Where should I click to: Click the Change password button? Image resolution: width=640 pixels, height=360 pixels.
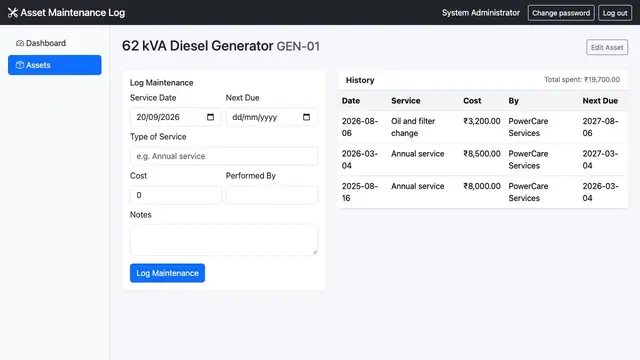561,13
